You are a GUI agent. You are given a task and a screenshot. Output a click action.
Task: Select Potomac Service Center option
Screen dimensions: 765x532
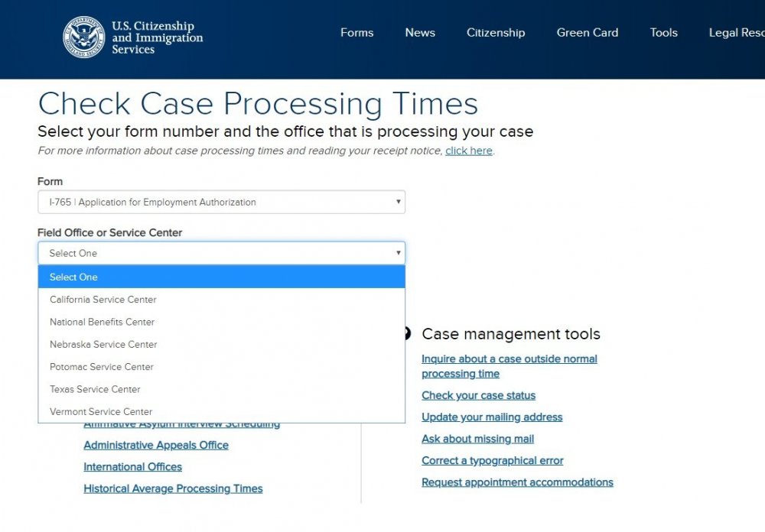[x=222, y=367]
